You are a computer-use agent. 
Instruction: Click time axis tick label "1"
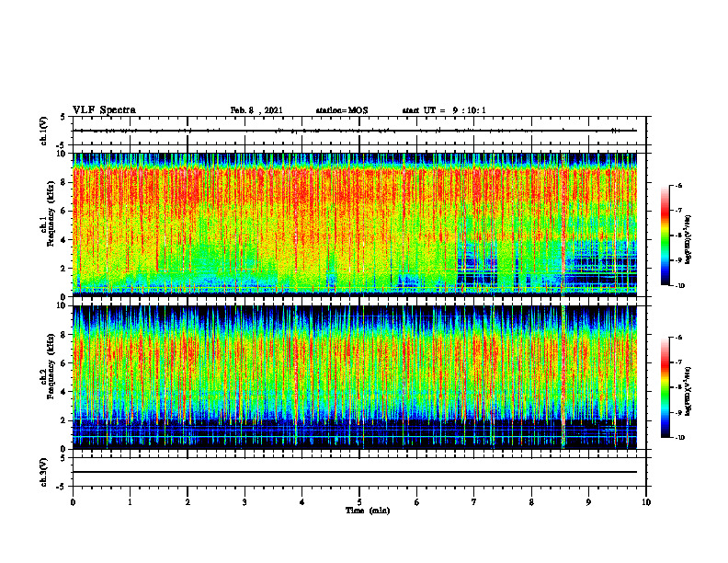click(x=130, y=502)
